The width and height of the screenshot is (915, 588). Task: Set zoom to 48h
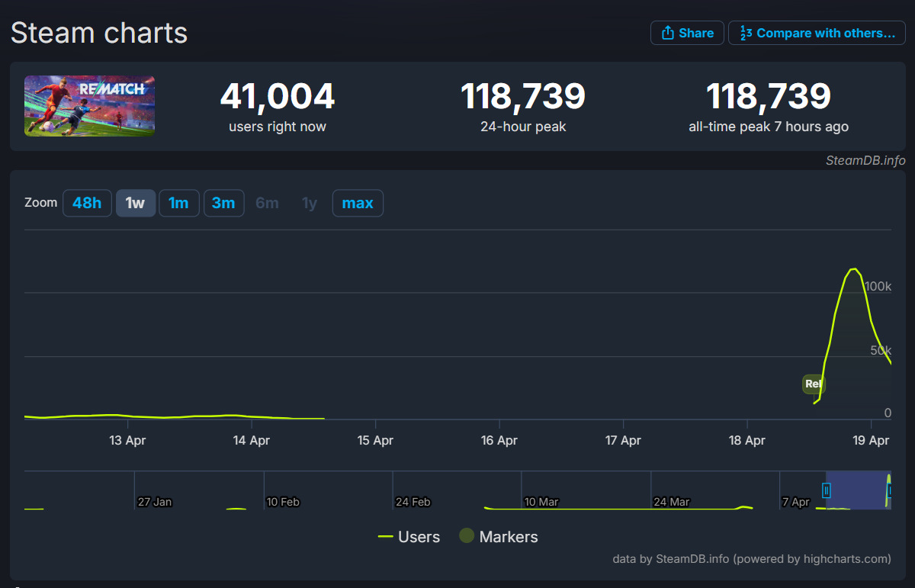[87, 203]
